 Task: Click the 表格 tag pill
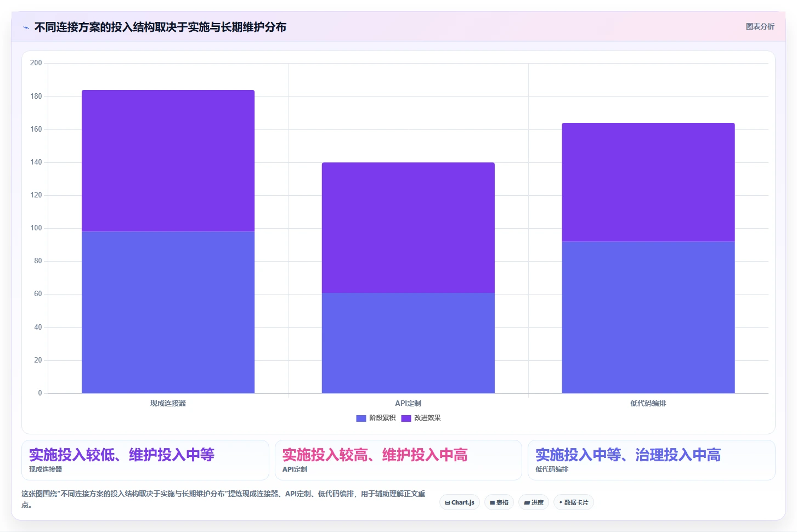499,502
